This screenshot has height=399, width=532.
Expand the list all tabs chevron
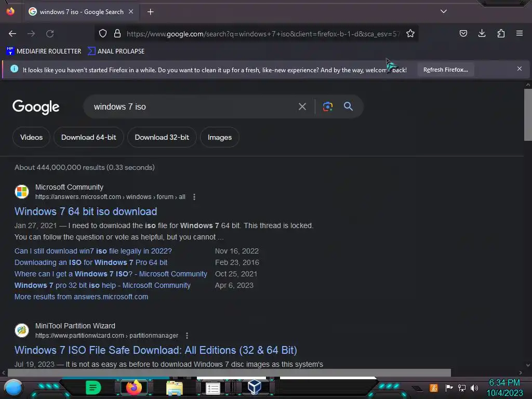pos(444,11)
